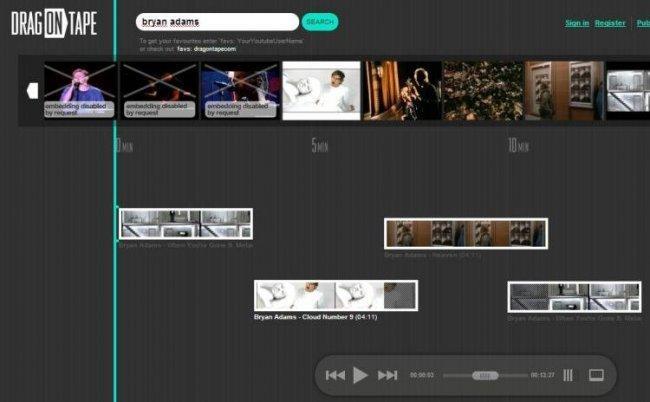Skip to the previous track in the player

(335, 375)
